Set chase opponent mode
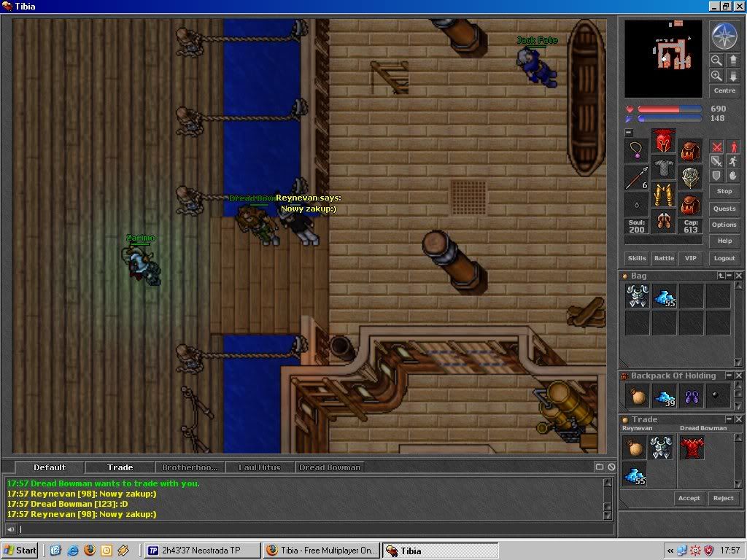 pyautogui.click(x=732, y=161)
